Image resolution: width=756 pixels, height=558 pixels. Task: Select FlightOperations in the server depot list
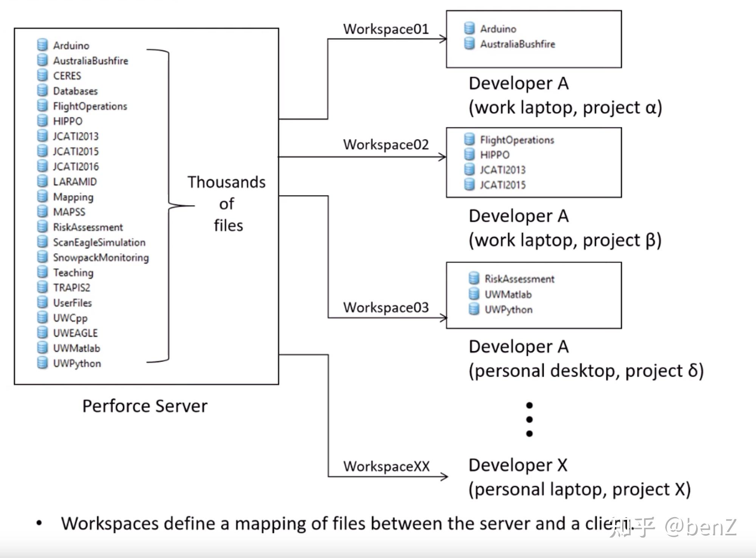90,106
